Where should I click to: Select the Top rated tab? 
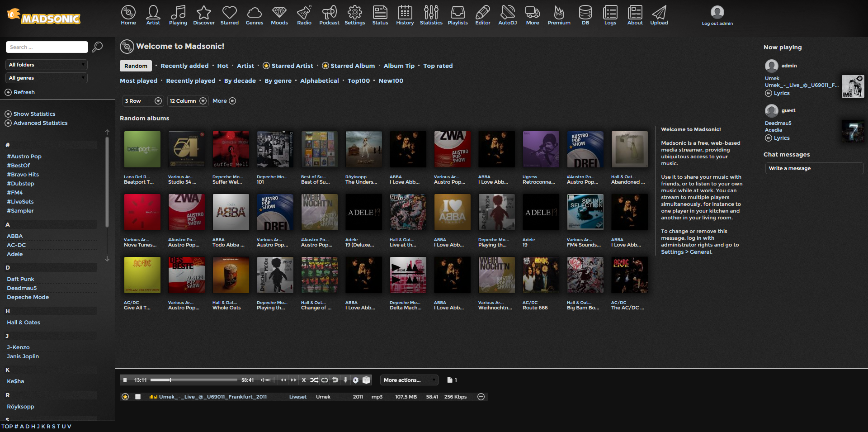pyautogui.click(x=438, y=66)
